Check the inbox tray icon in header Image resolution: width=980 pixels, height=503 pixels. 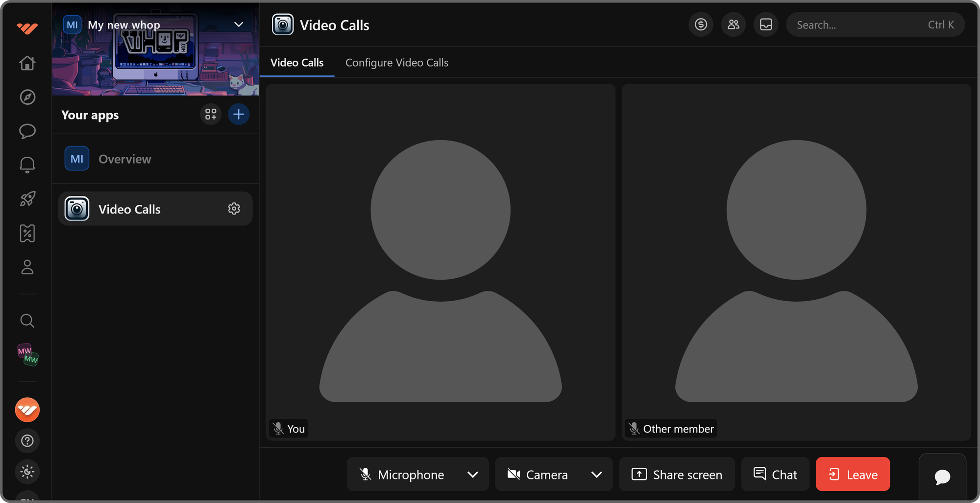(x=765, y=24)
